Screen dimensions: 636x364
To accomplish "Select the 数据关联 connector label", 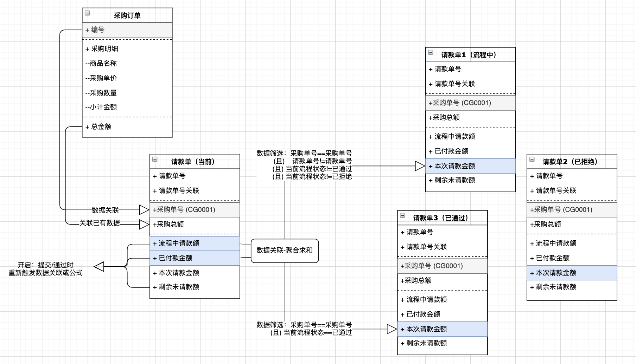I will 106,210.
